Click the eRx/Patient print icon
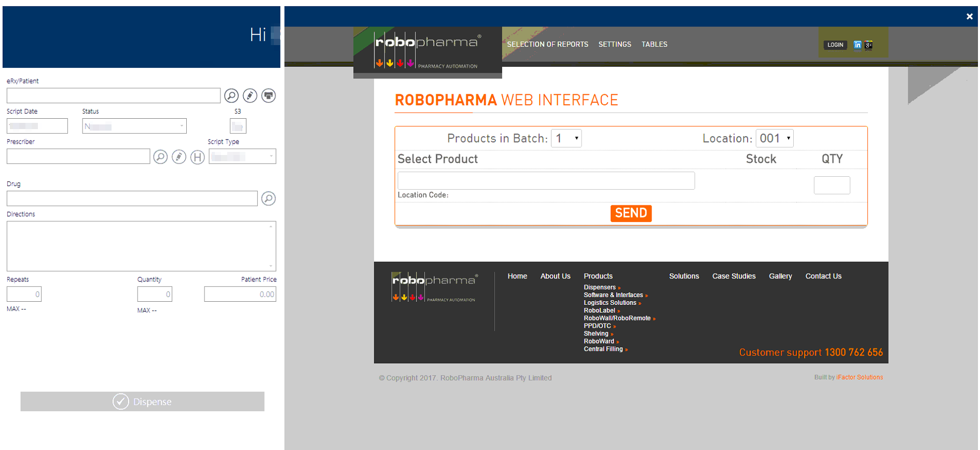 269,95
